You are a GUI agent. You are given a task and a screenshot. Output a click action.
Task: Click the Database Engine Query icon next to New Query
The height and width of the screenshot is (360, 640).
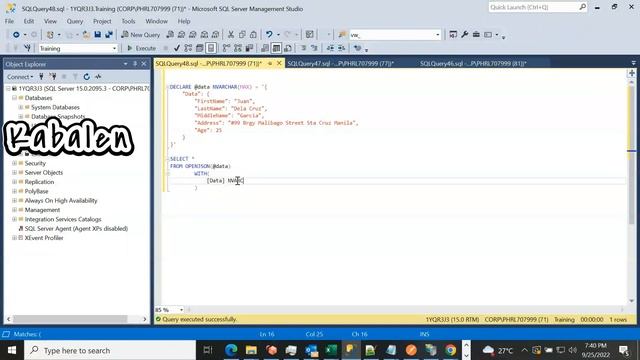[x=170, y=35]
